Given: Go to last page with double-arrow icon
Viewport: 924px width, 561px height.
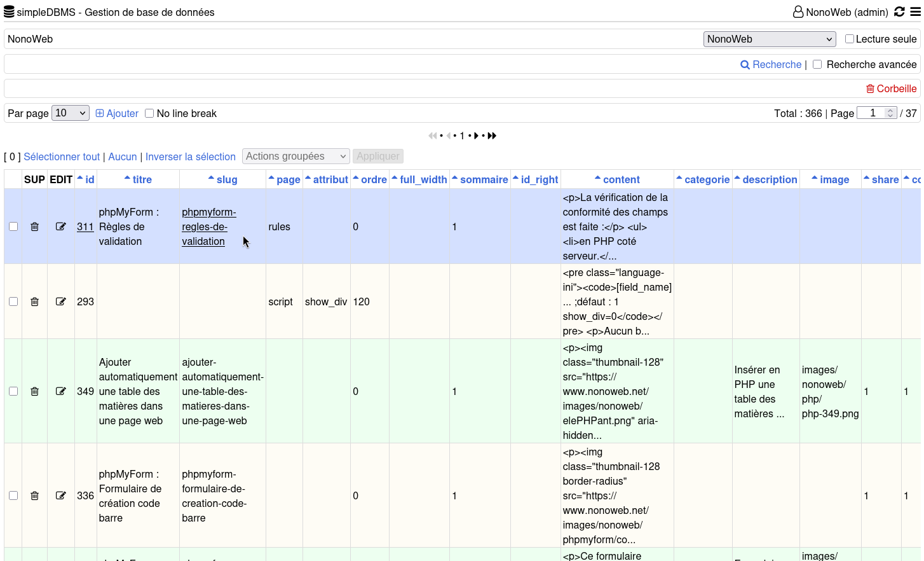Looking at the screenshot, I should 492,135.
